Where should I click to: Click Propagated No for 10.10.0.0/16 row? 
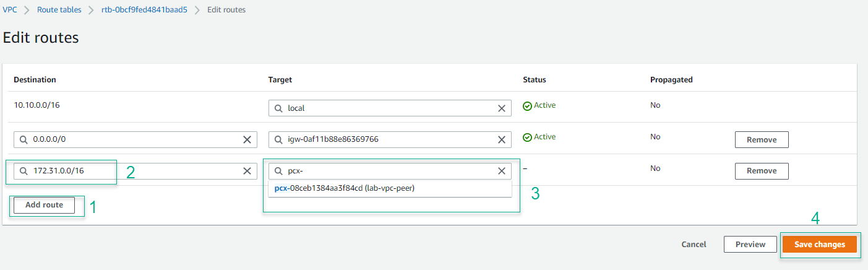pos(655,105)
